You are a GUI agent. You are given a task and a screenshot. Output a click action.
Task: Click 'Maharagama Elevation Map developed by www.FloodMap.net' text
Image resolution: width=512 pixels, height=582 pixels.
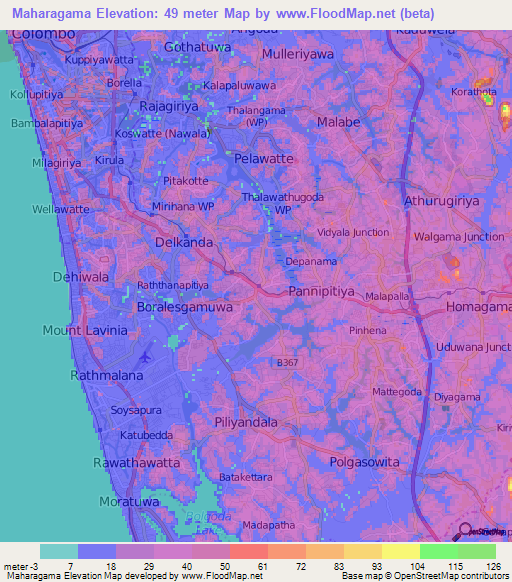(x=135, y=576)
